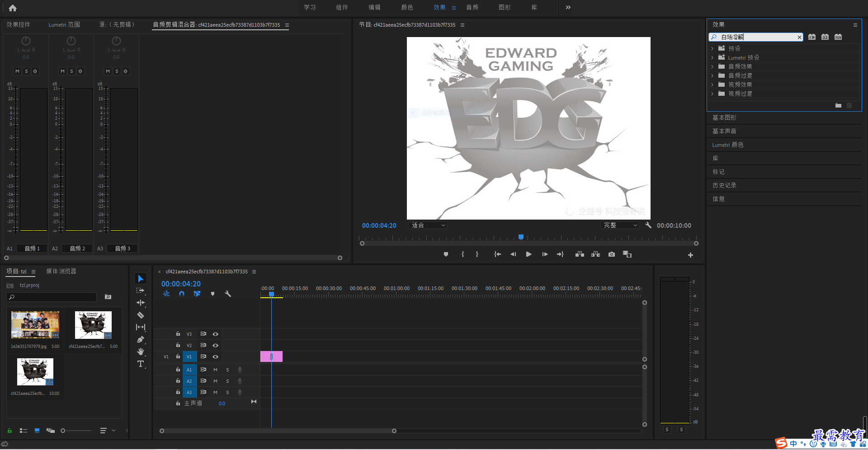Select the pink clip on V1

271,356
